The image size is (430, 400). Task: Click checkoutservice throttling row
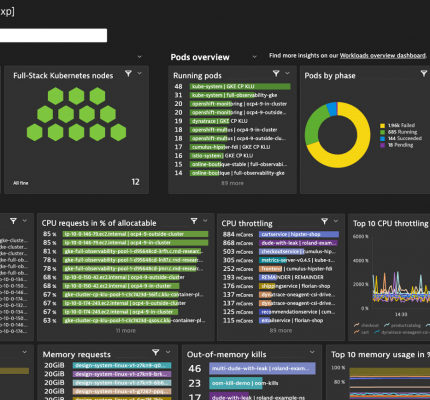[x=281, y=252]
